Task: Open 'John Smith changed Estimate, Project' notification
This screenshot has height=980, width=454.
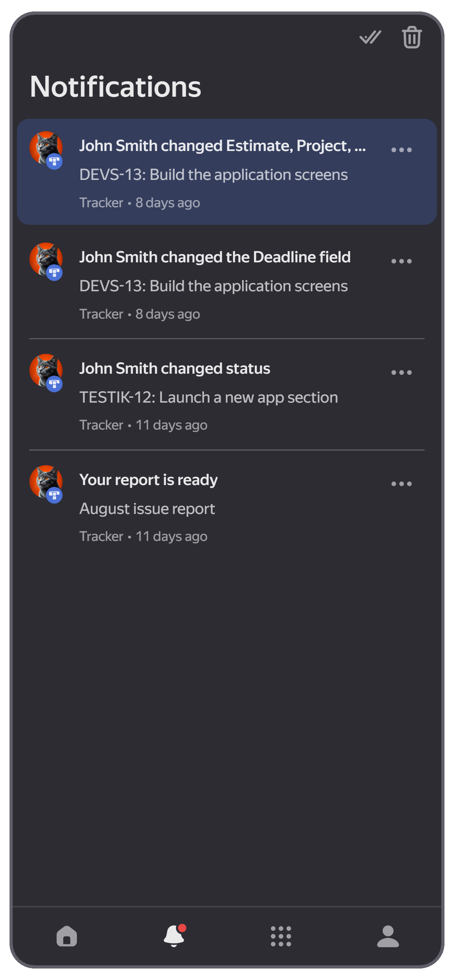Action: 227,172
